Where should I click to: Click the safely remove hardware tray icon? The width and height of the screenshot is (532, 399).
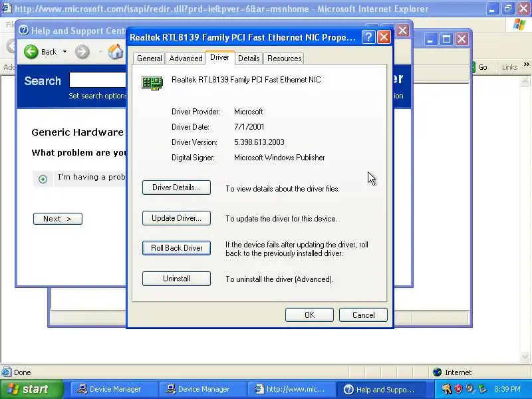tap(482, 389)
